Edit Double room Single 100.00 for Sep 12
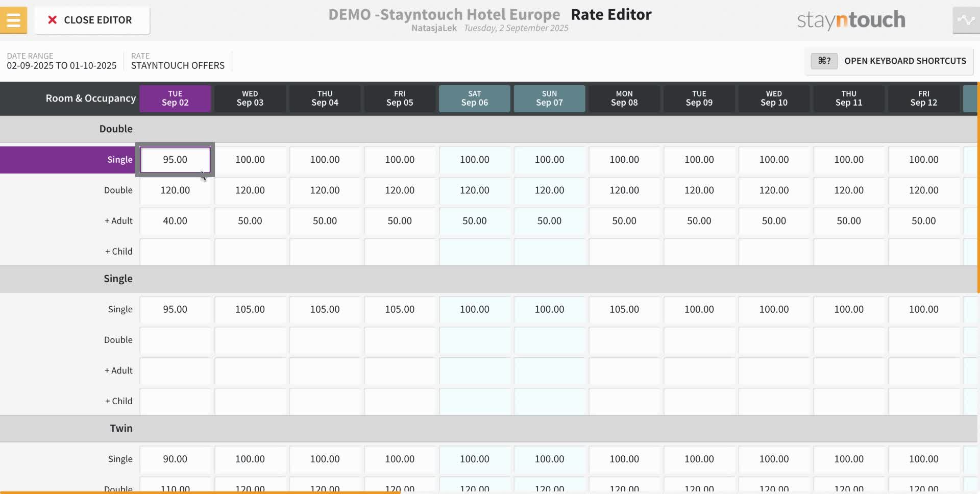 924,160
